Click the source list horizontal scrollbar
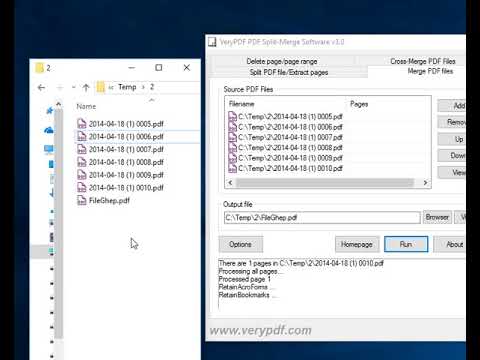 click(325, 183)
